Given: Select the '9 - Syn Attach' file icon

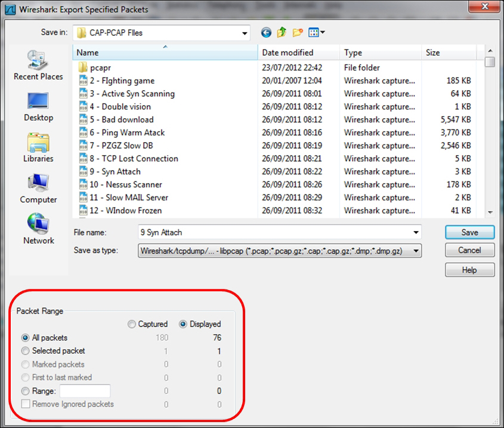Looking at the screenshot, I should (x=84, y=171).
